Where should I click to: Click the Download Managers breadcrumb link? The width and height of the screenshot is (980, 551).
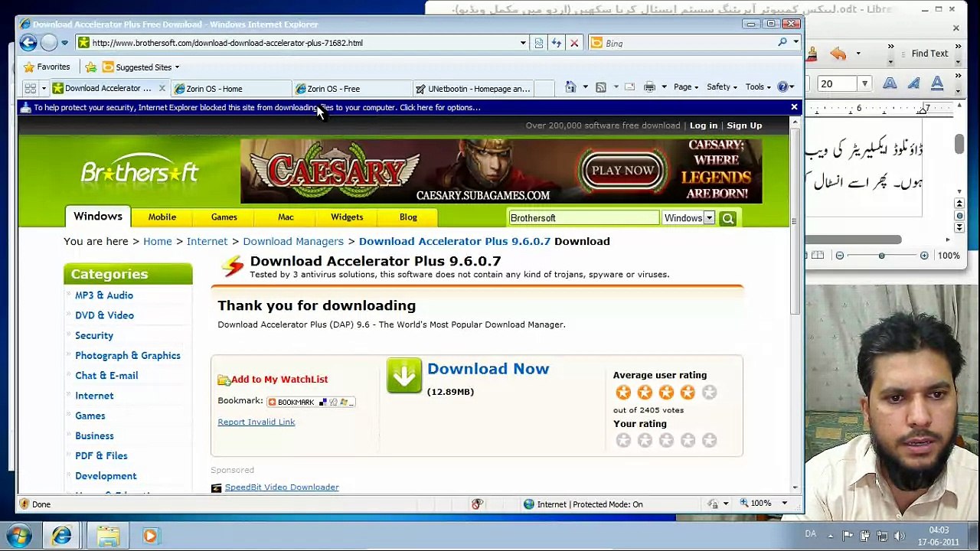coord(293,241)
